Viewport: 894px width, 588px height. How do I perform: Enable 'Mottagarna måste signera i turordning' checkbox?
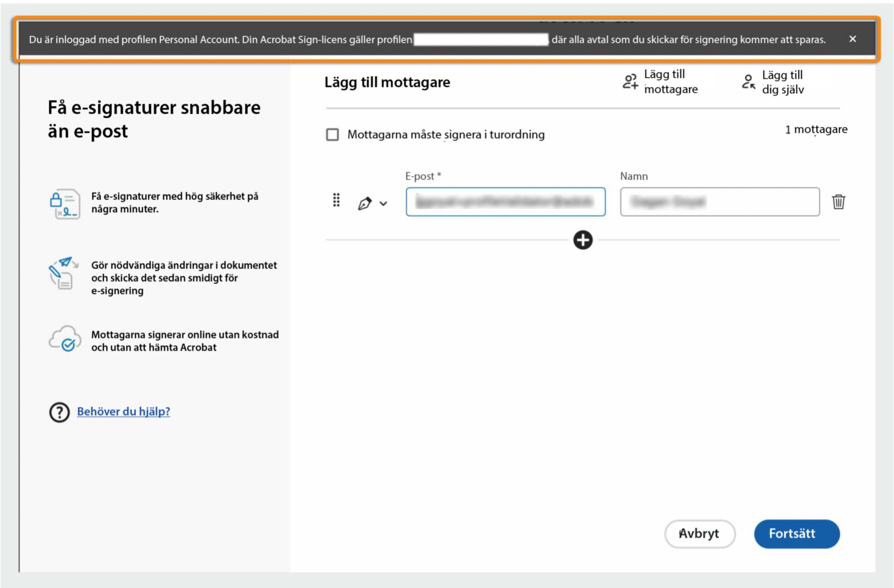(332, 135)
